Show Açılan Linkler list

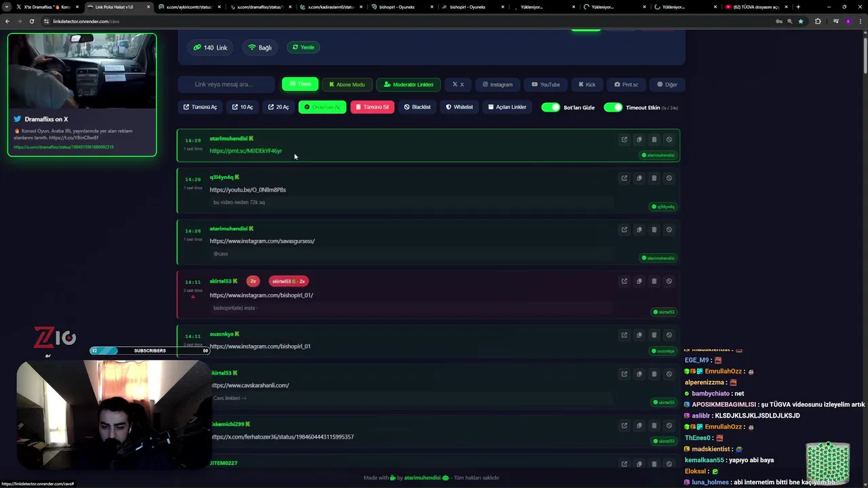[x=507, y=107]
